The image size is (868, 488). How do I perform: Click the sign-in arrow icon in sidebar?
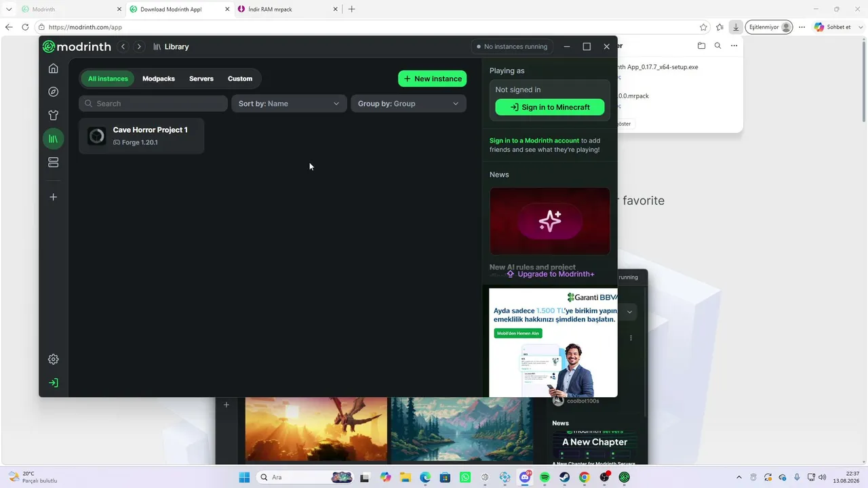point(54,383)
